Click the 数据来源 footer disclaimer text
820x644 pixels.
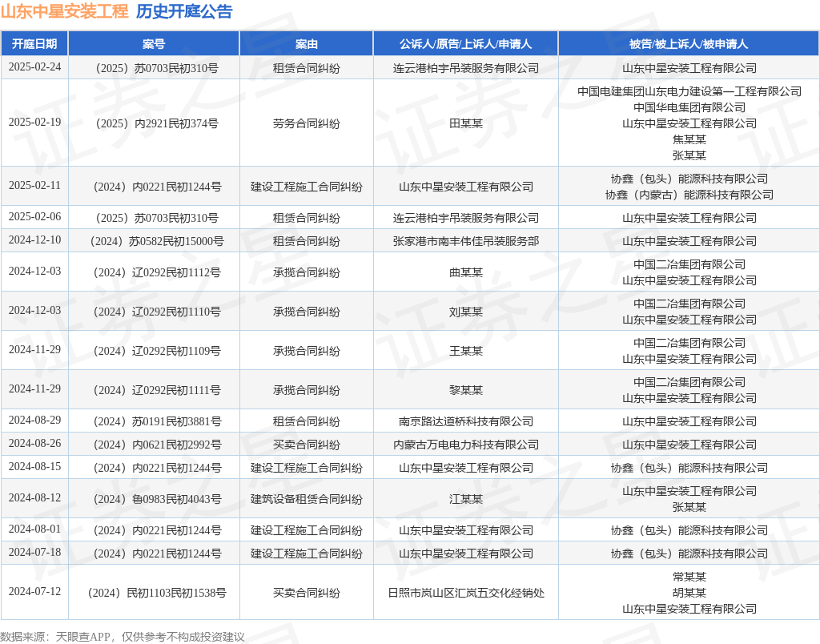(123, 637)
